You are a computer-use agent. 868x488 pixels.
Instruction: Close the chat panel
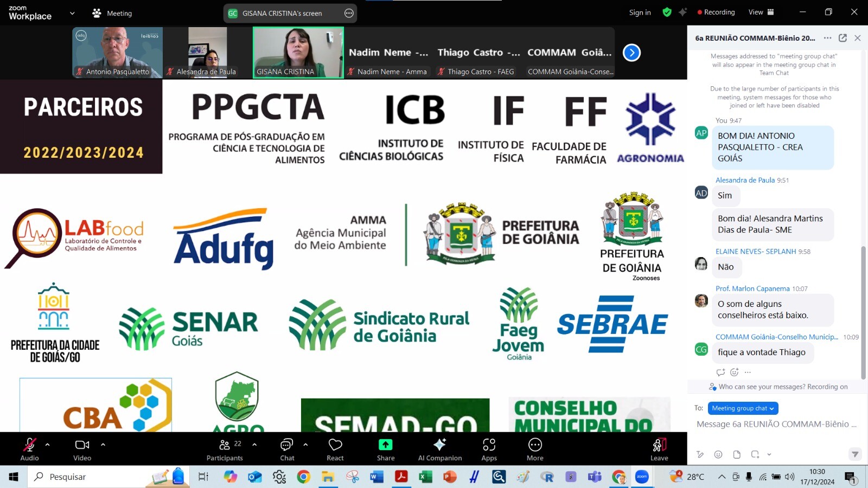858,38
